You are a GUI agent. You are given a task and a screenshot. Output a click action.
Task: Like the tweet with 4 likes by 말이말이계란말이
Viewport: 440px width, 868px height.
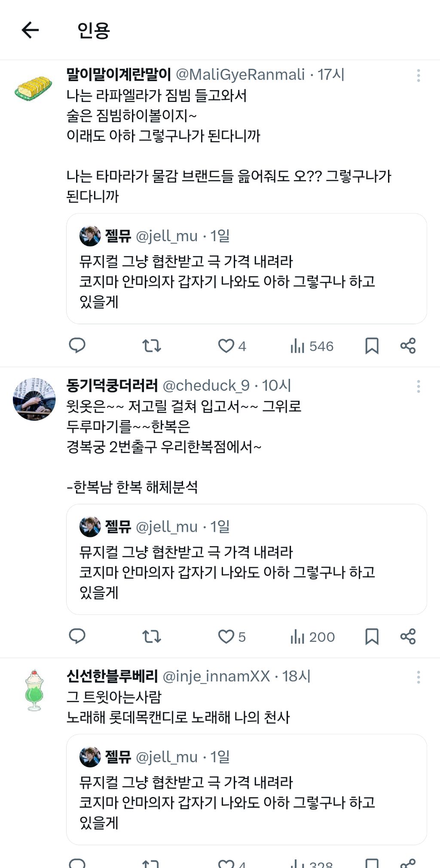pos(232,346)
